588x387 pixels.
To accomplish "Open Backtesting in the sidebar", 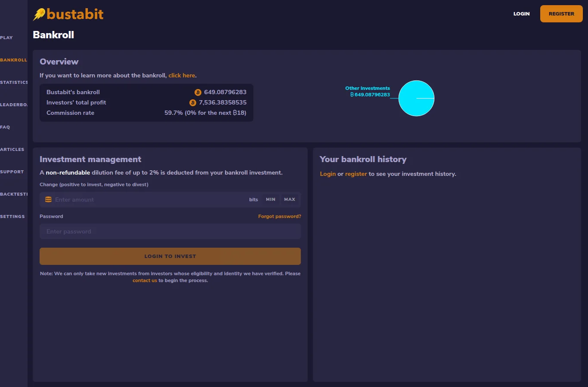I will pyautogui.click(x=14, y=194).
